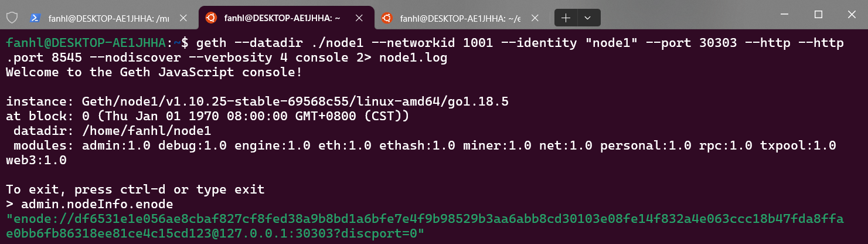The width and height of the screenshot is (868, 244).
Task: Click the Ubuntu icon on the active middle tab
Action: point(210,18)
